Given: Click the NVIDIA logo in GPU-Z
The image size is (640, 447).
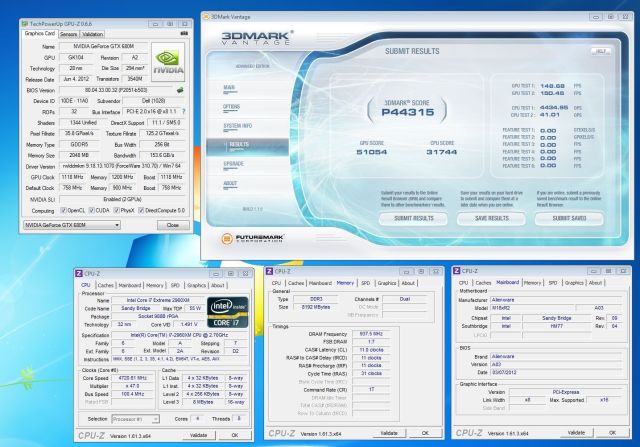Looking at the screenshot, I should point(168,62).
